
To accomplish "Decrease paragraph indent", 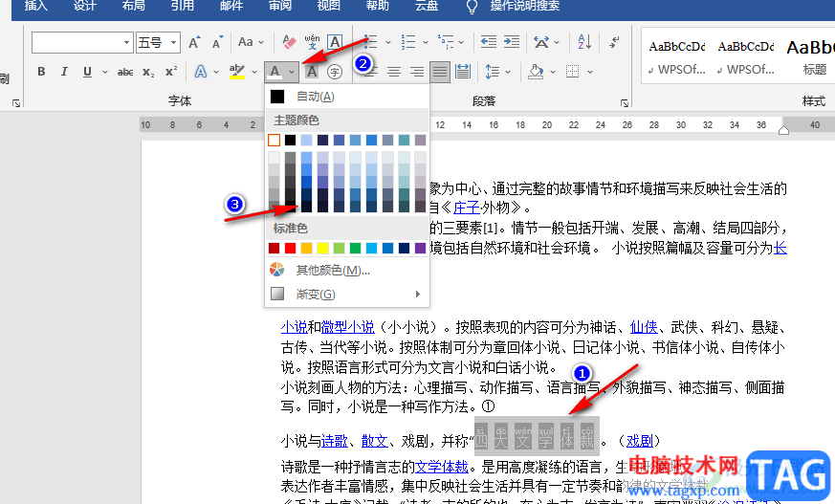I will (x=489, y=42).
